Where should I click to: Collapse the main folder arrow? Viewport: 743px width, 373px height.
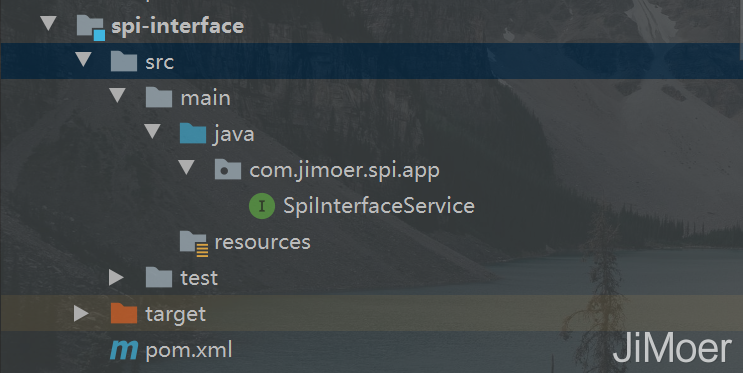click(118, 95)
